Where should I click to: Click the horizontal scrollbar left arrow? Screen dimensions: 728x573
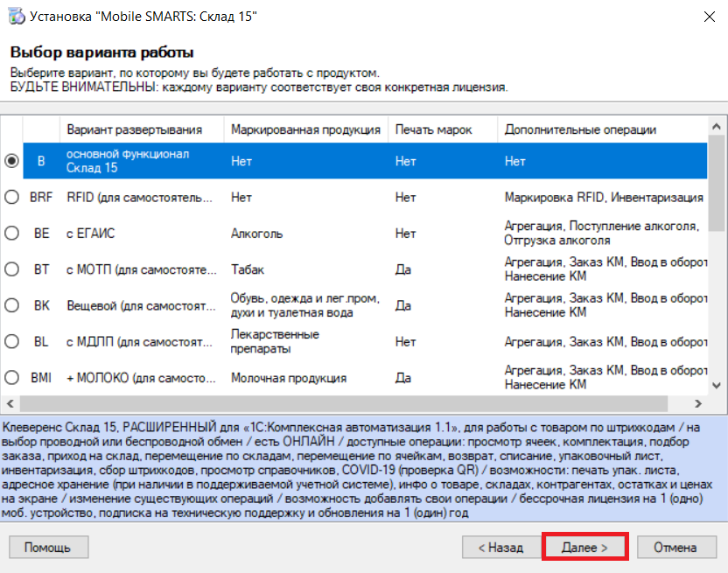click(10, 403)
